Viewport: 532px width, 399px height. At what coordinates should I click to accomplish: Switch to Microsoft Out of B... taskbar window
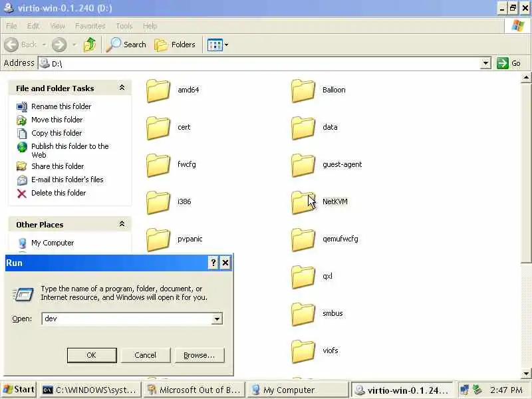(x=194, y=390)
